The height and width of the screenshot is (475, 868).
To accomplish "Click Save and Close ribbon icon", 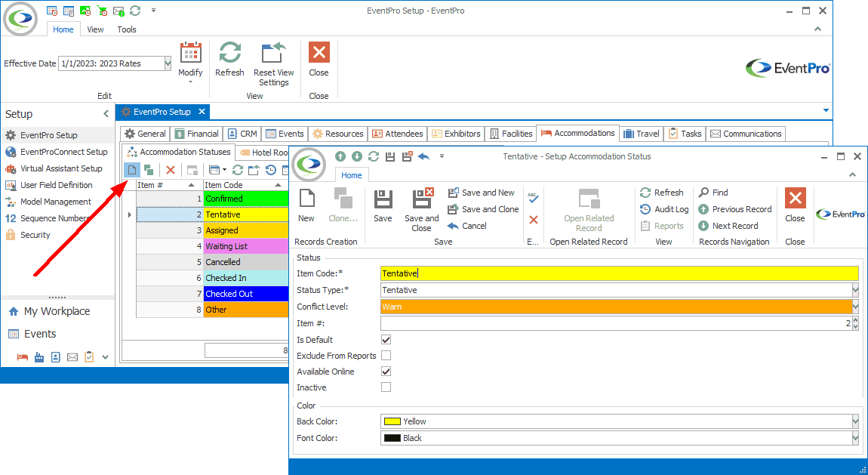I will 422,210.
